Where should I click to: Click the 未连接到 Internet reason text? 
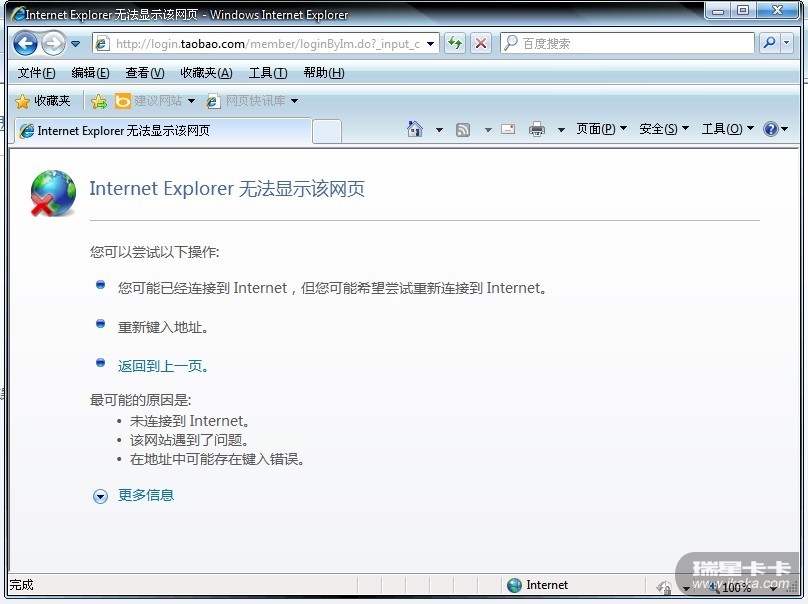point(190,421)
